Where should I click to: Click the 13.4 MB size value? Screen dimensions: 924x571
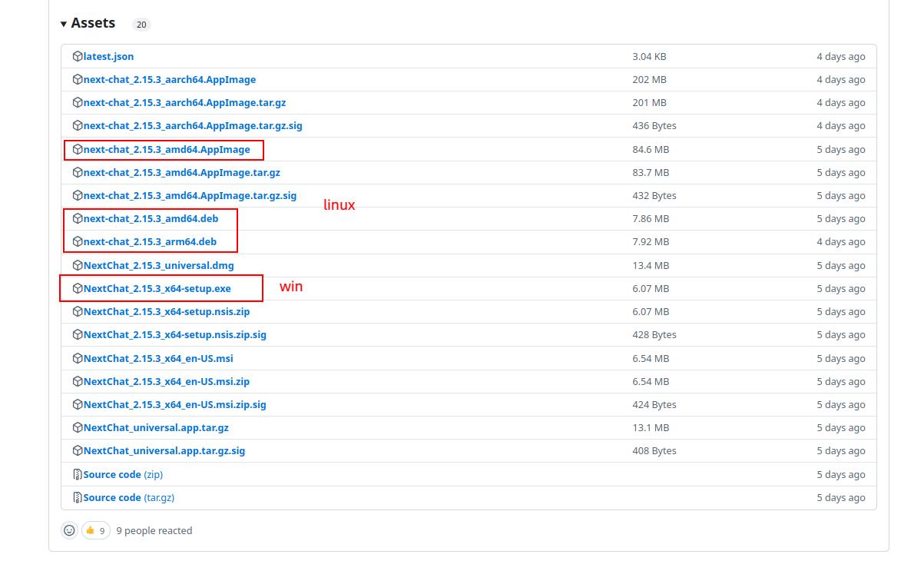(x=651, y=265)
